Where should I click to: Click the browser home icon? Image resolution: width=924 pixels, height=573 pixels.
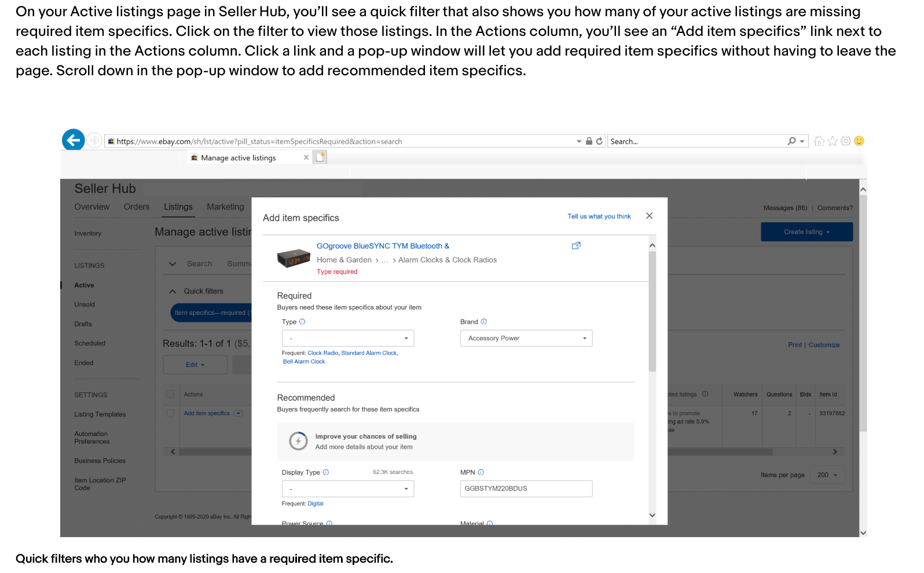(x=819, y=141)
